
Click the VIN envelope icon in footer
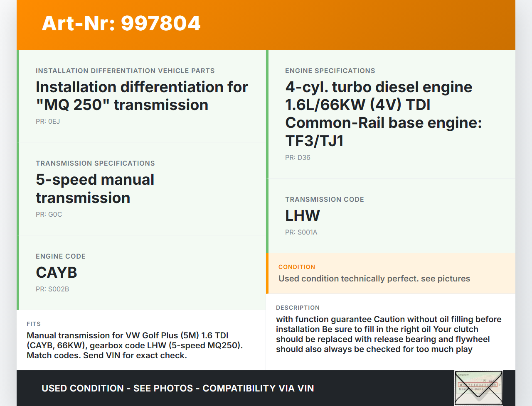pyautogui.click(x=478, y=388)
